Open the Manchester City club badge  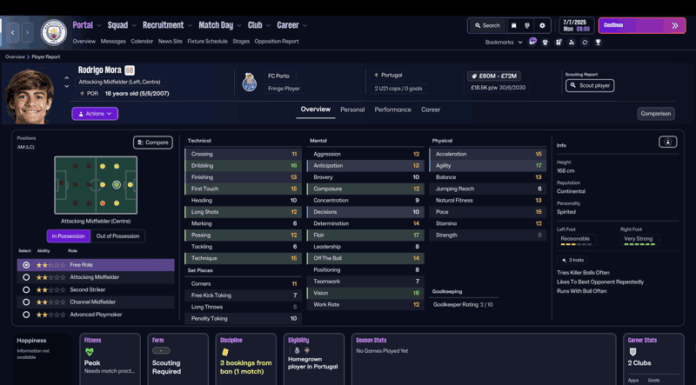(x=53, y=32)
